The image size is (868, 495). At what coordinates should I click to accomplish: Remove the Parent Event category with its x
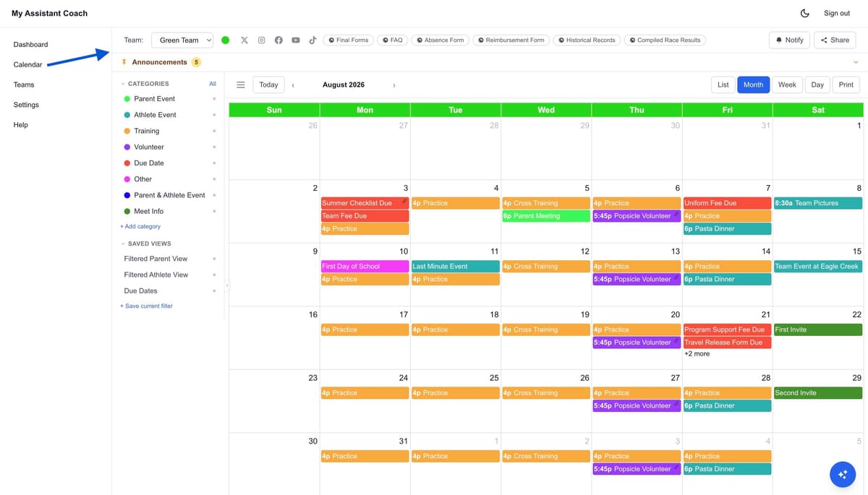coord(214,99)
